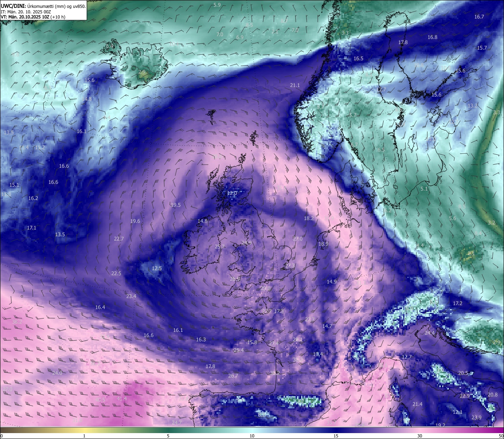Click the 19.6 value label
This screenshot has height=439, width=504.
click(135, 221)
